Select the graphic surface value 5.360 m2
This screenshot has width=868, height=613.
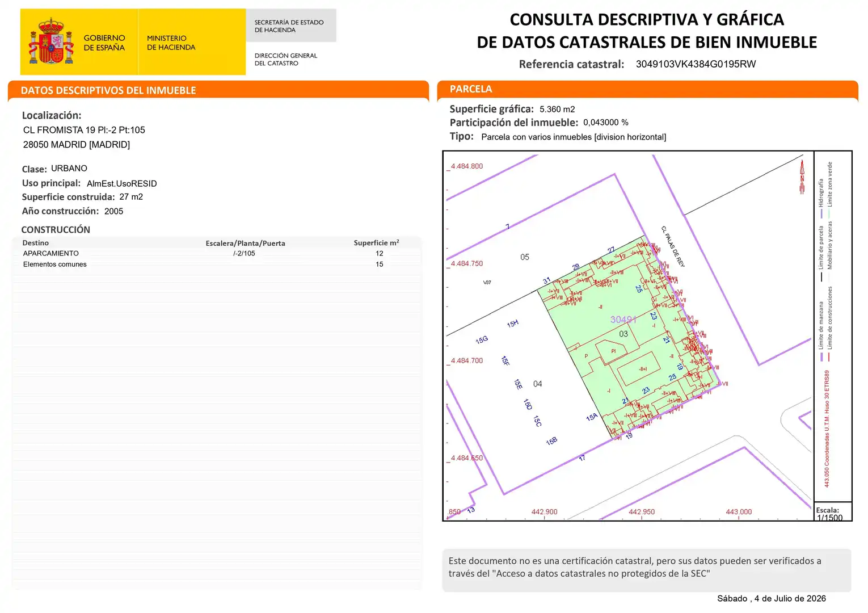tap(557, 110)
